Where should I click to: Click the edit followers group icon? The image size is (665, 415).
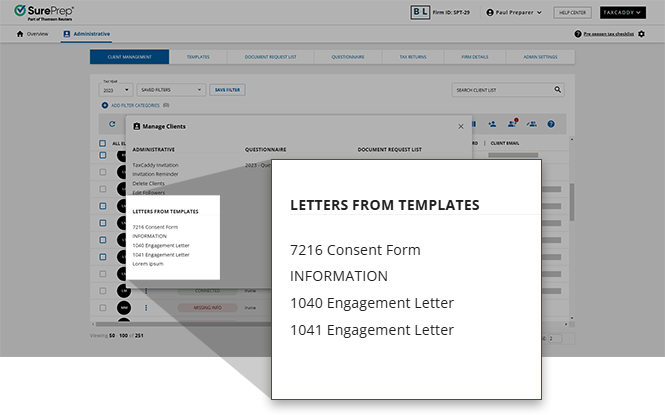(x=531, y=124)
